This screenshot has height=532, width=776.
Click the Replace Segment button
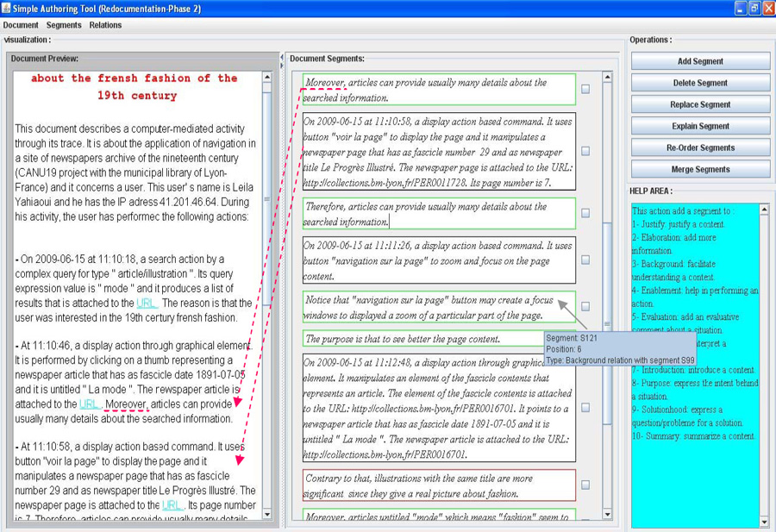coord(700,104)
